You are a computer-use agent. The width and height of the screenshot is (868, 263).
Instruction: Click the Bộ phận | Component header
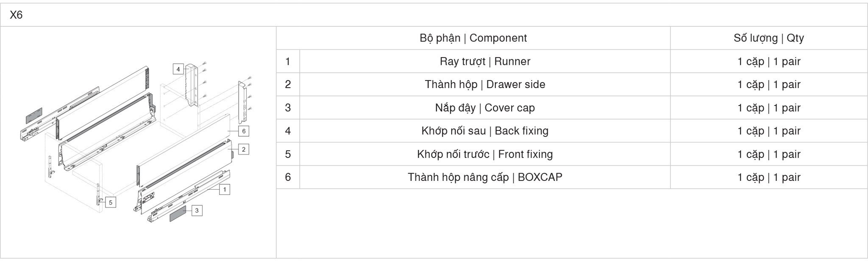point(473,38)
